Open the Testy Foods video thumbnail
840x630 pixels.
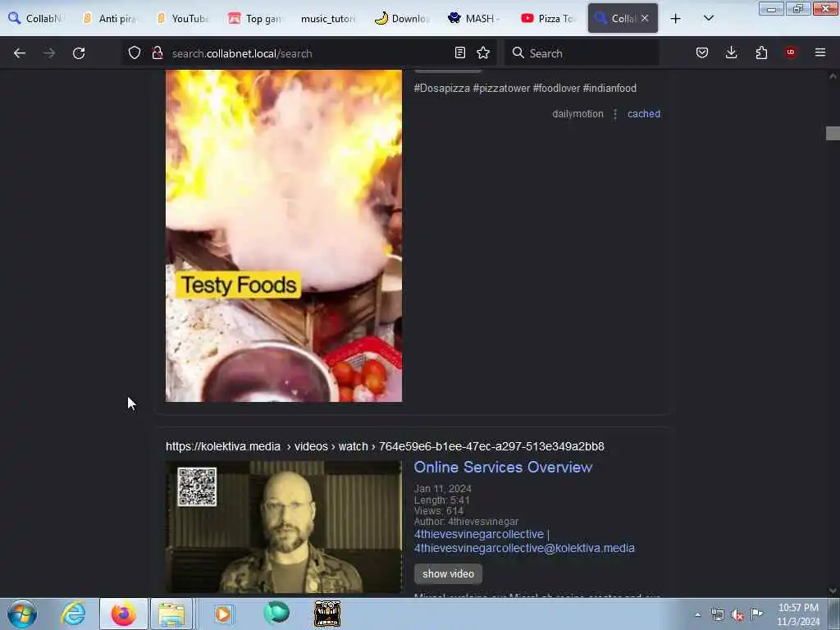[283, 235]
